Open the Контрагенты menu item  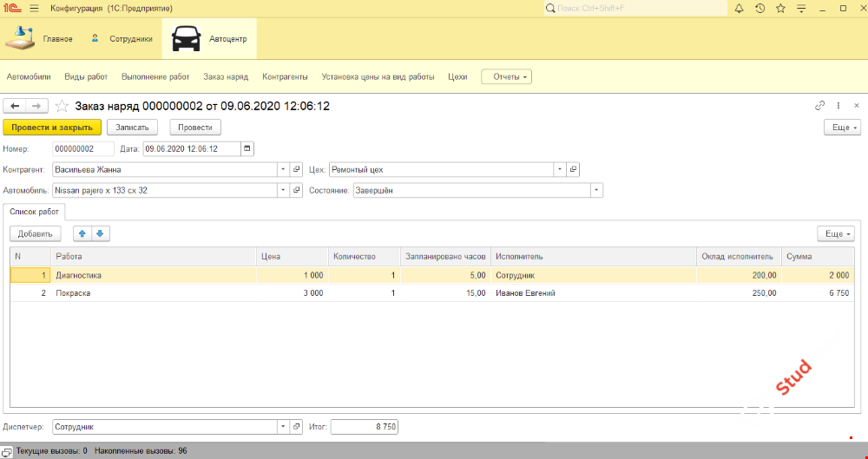tap(285, 76)
